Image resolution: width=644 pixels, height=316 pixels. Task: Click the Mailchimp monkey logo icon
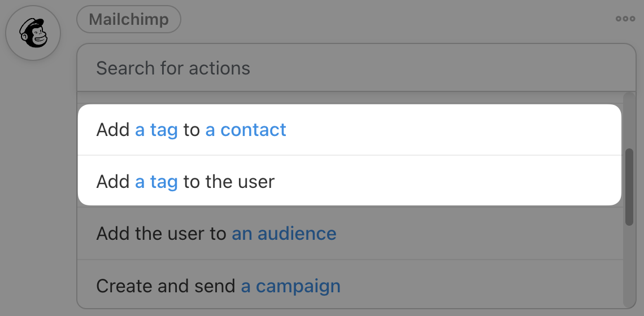33,33
